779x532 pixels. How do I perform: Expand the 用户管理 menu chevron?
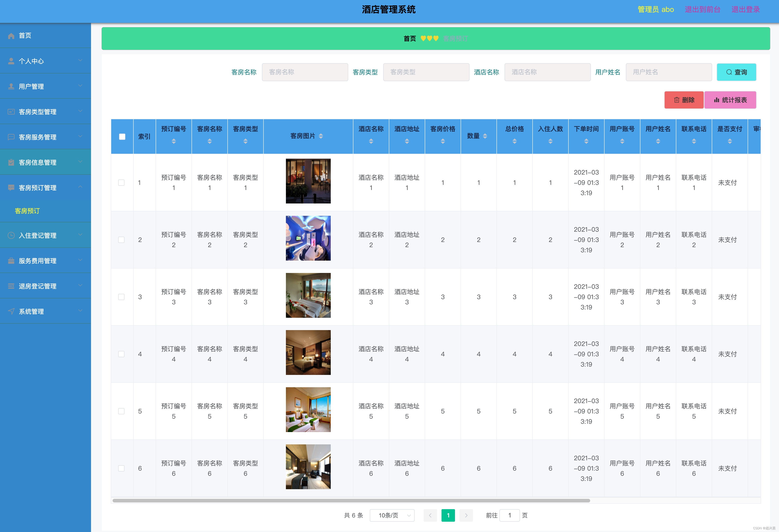pyautogui.click(x=80, y=86)
